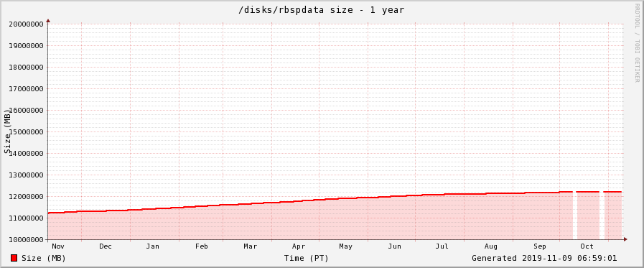Image resolution: width=644 pixels, height=268 pixels.
Task: Click the Jan month label on x-axis
Action: [152, 246]
